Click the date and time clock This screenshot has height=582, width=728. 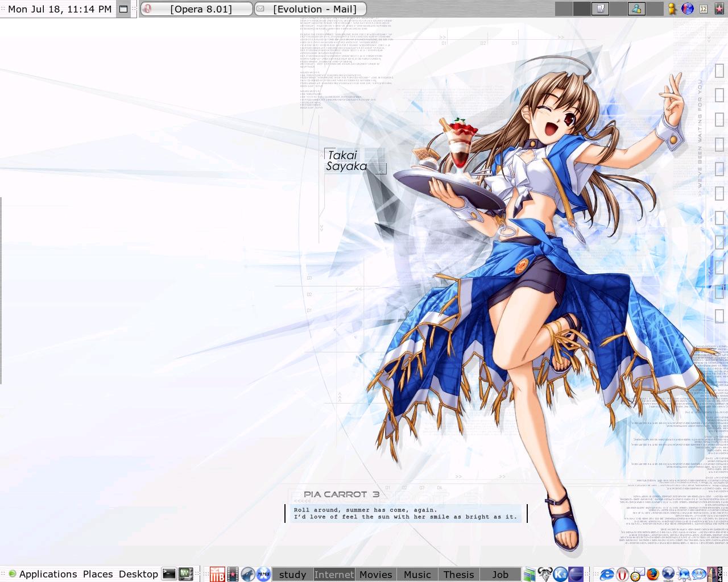(60, 9)
